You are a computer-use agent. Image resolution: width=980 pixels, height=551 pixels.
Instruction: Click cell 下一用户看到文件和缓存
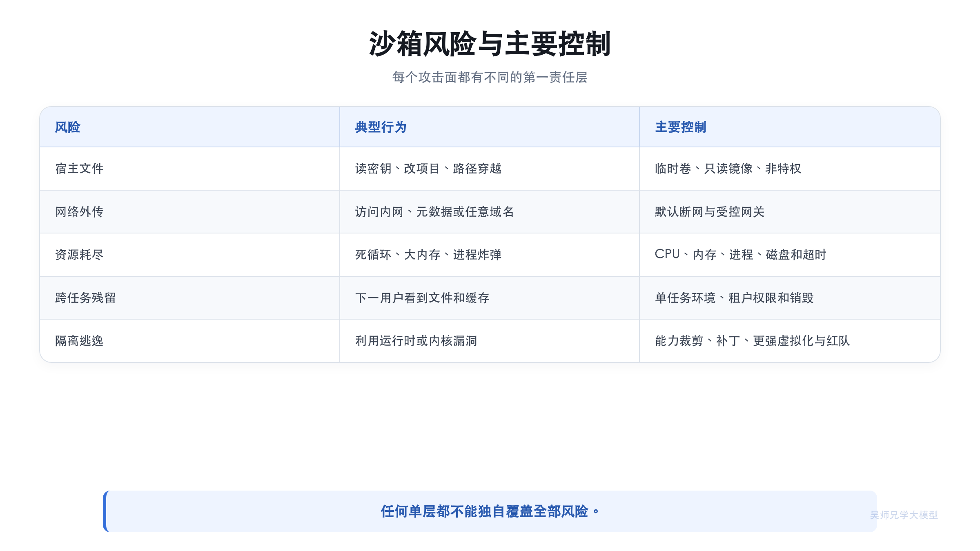(490, 298)
